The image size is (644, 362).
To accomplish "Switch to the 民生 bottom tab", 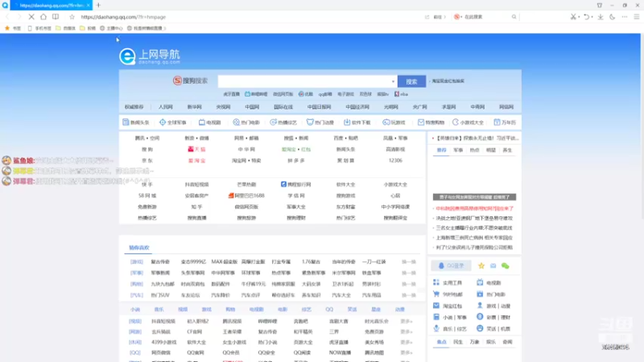I will (458, 342).
